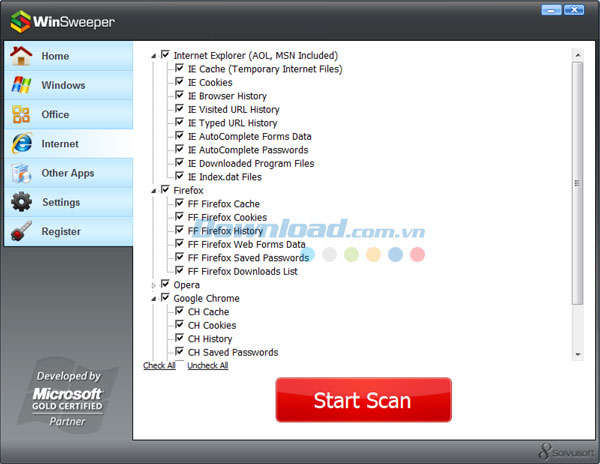600x464 pixels.
Task: Disable the CH History checkbox
Action: click(179, 338)
